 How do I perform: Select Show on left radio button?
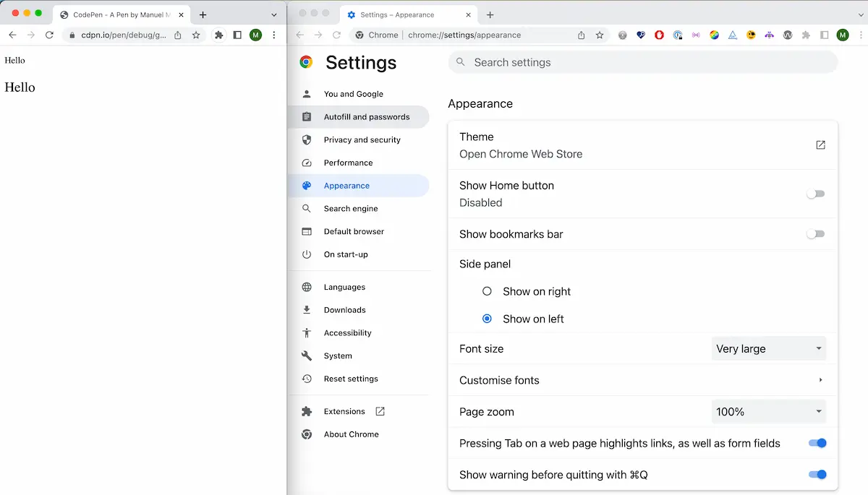tap(487, 319)
